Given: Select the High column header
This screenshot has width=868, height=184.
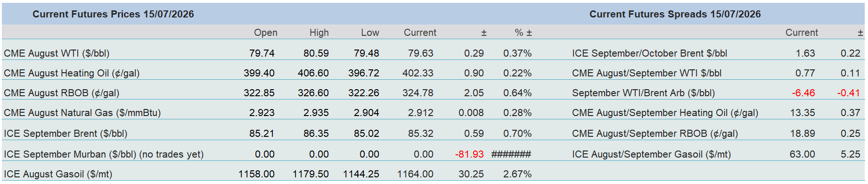Looking at the screenshot, I should coord(319,33).
